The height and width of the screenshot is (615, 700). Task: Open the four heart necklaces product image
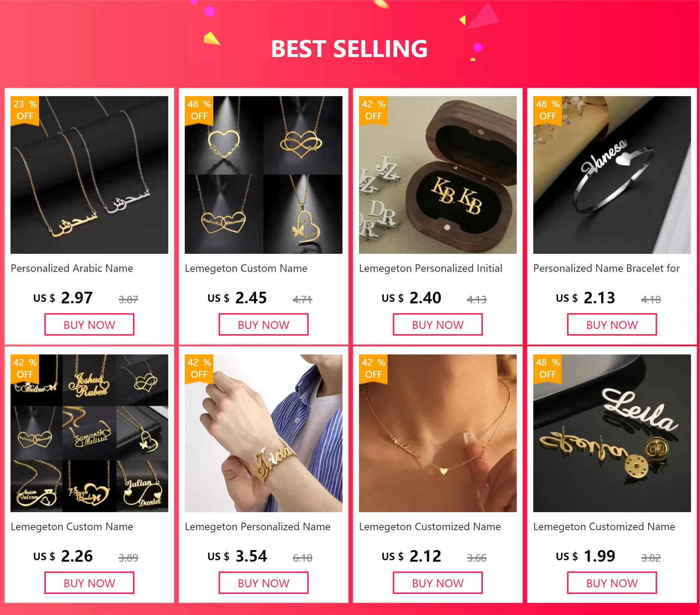pyautogui.click(x=264, y=175)
